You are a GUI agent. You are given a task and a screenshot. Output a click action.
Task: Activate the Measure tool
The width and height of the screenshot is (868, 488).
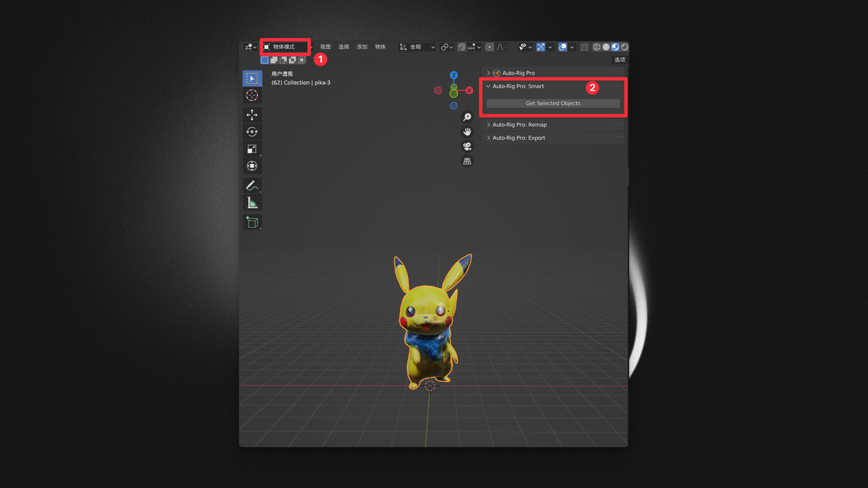pyautogui.click(x=252, y=202)
